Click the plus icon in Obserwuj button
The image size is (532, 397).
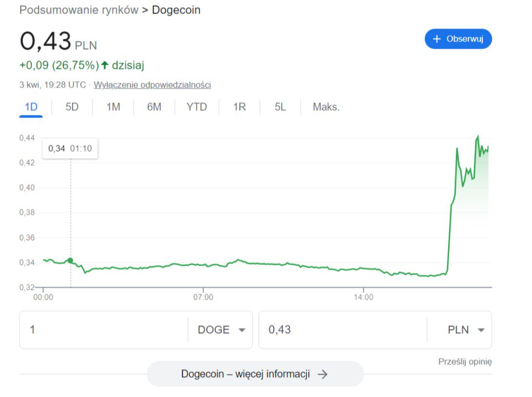(437, 39)
